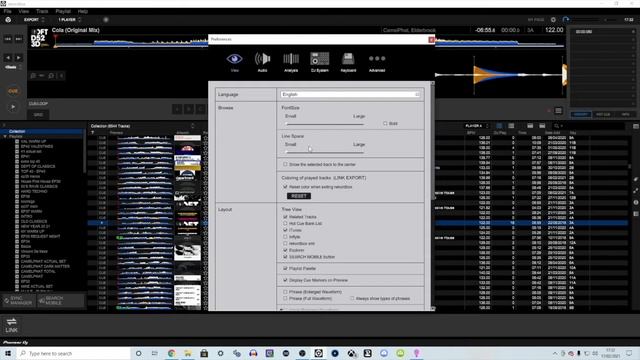Open the Audio preferences tab

point(262,62)
